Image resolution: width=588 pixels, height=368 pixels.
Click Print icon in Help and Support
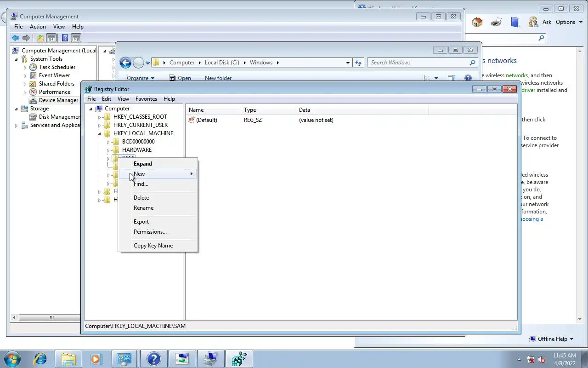click(496, 22)
